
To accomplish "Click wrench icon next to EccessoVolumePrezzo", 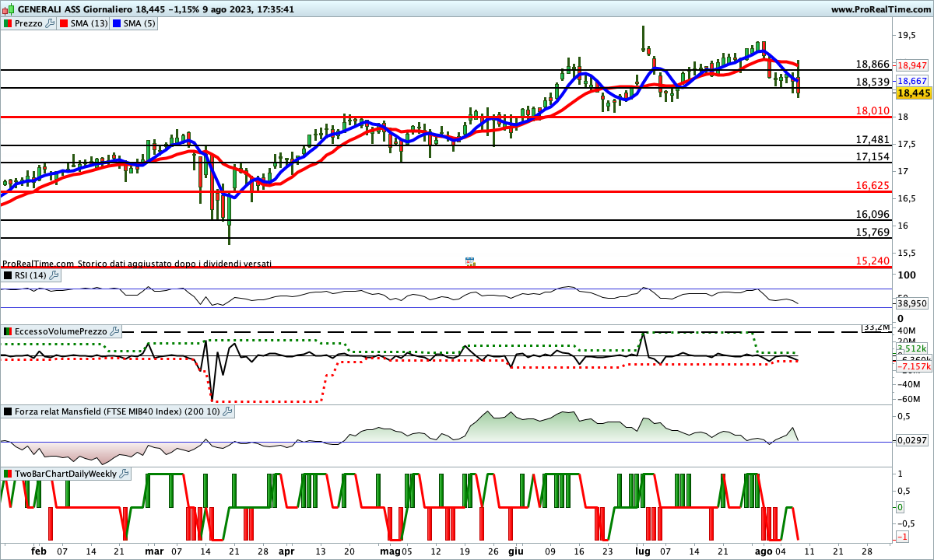I will point(115,331).
